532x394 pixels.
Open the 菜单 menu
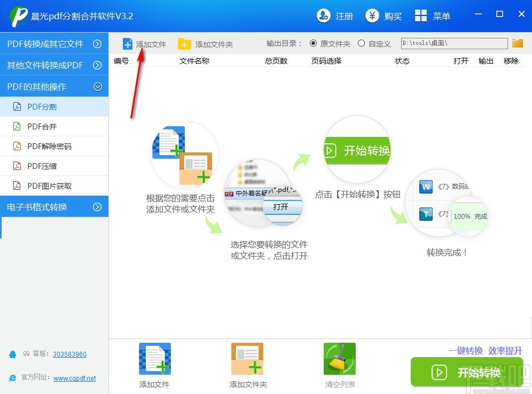[433, 16]
